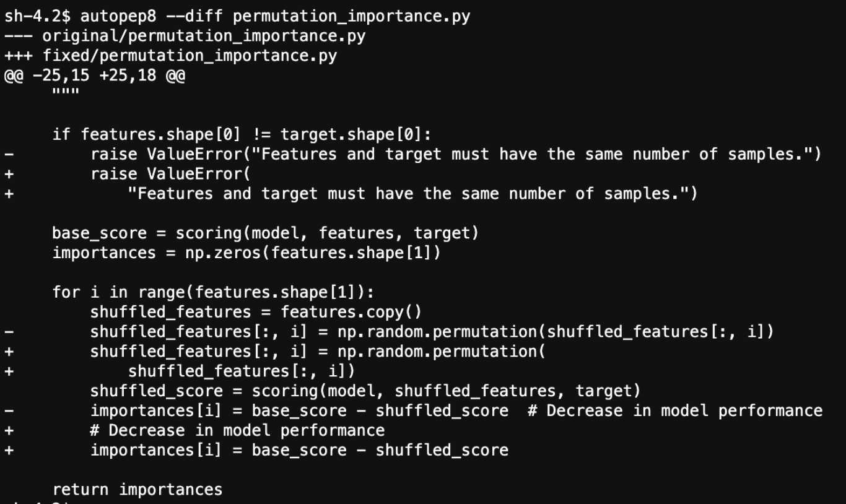Screen dimensions: 846x504
Task: Click the fixed/permutation_importance.py diff header
Action: pos(190,56)
